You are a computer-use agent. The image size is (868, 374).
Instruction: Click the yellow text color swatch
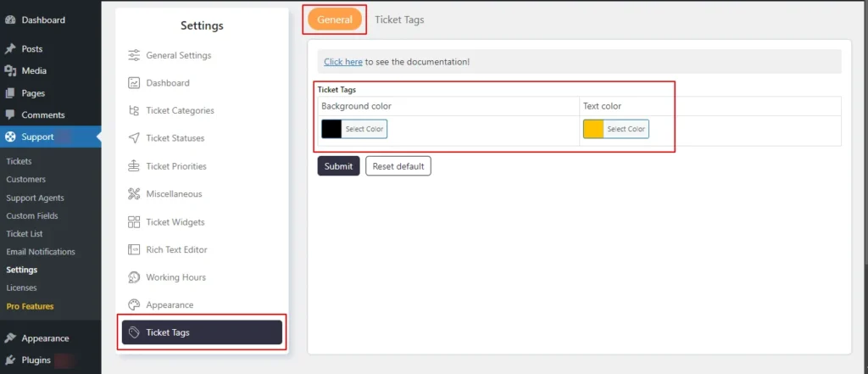[x=593, y=129]
